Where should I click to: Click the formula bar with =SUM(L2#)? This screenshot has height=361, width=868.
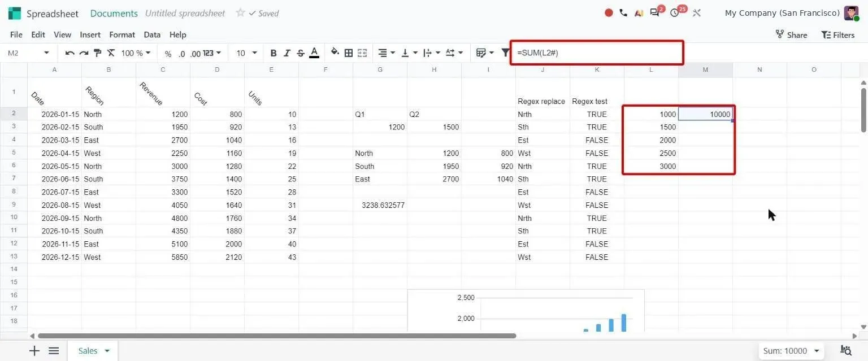pos(597,53)
